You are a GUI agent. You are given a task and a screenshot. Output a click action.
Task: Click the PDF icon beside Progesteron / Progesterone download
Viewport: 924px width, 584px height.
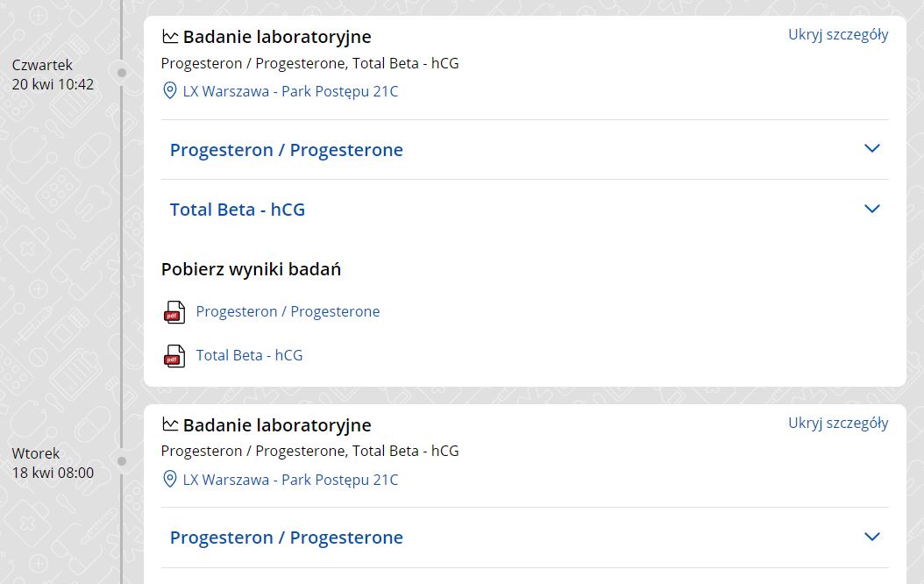[174, 312]
